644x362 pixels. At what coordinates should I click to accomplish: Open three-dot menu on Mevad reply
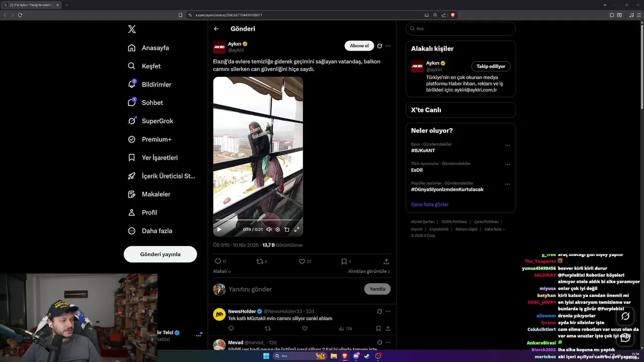388,342
